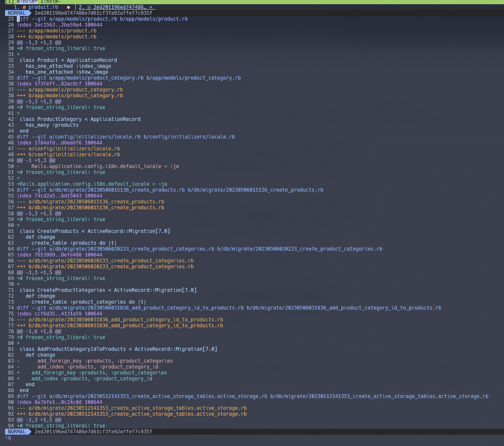
Task: Click 'index ccf6d35..4131a59 100644' line
Action: 59,314
